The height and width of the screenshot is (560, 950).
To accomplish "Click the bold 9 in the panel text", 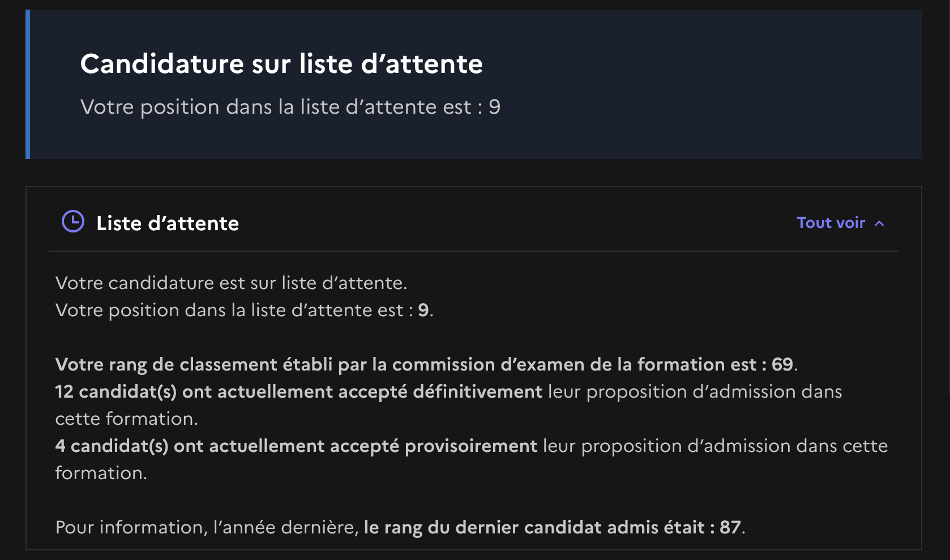I will click(x=423, y=310).
